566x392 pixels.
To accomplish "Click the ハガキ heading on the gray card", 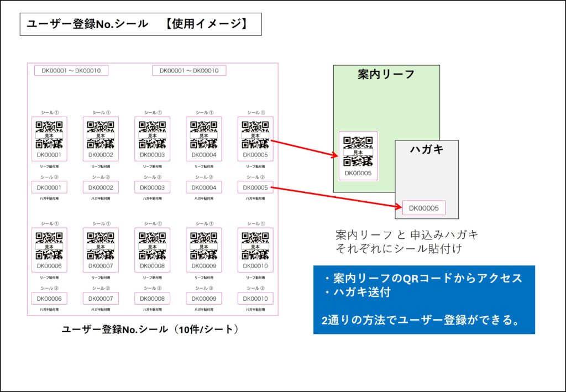I will (426, 149).
